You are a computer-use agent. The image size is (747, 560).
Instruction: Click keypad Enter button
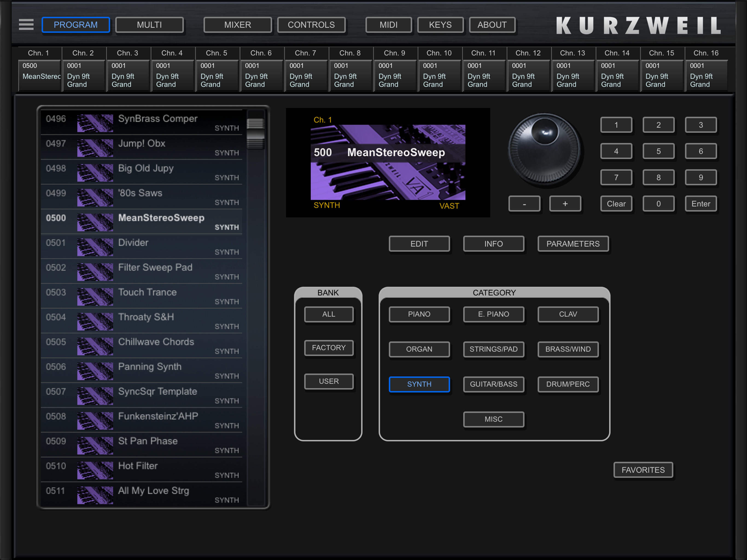(701, 204)
